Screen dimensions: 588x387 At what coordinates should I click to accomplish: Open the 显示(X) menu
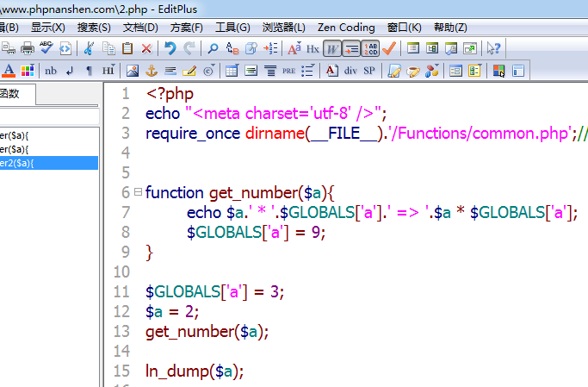tap(47, 28)
